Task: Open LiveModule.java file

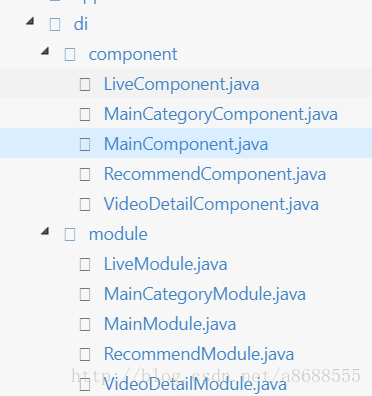Action: [x=166, y=264]
